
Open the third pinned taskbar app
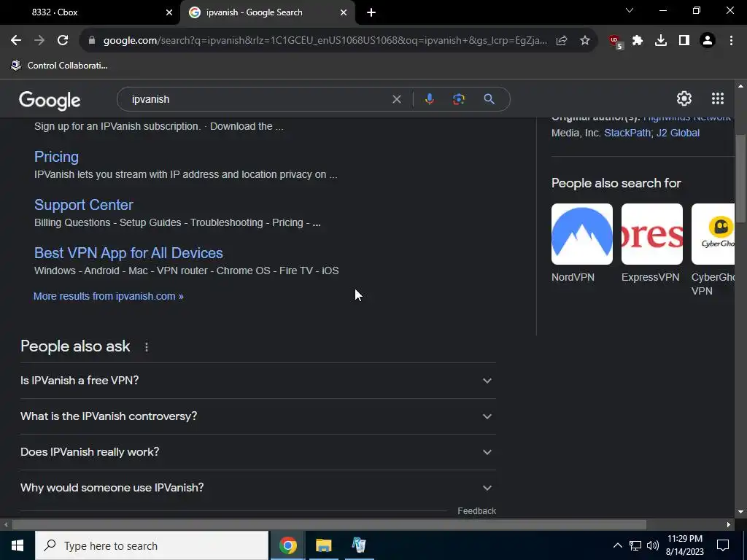(359, 545)
